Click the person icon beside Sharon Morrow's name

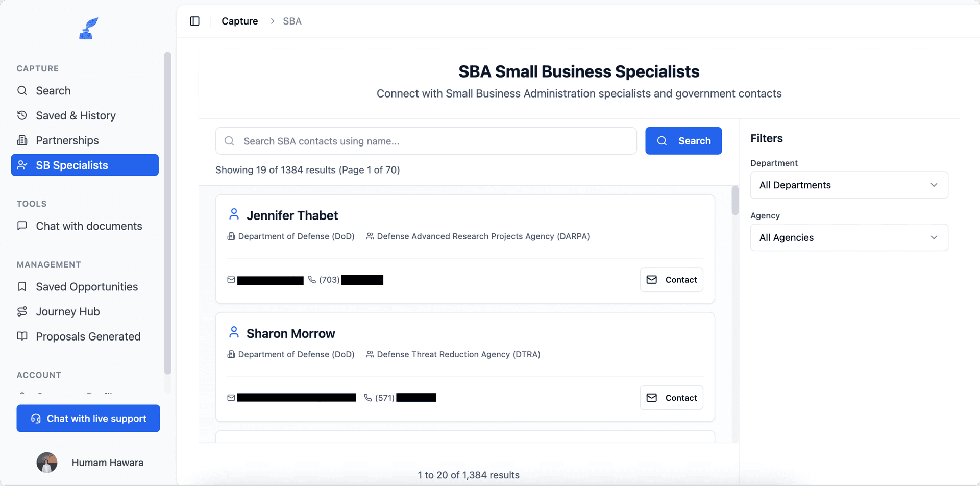tap(234, 332)
